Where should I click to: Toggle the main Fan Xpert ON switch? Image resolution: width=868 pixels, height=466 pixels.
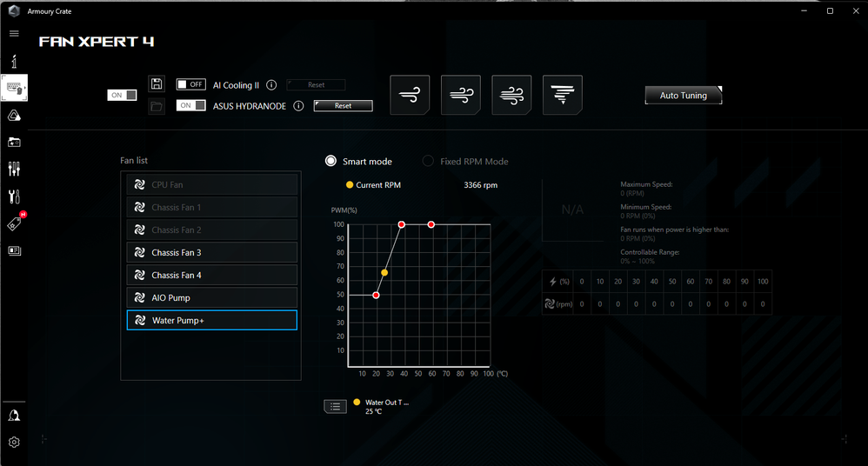(x=122, y=95)
